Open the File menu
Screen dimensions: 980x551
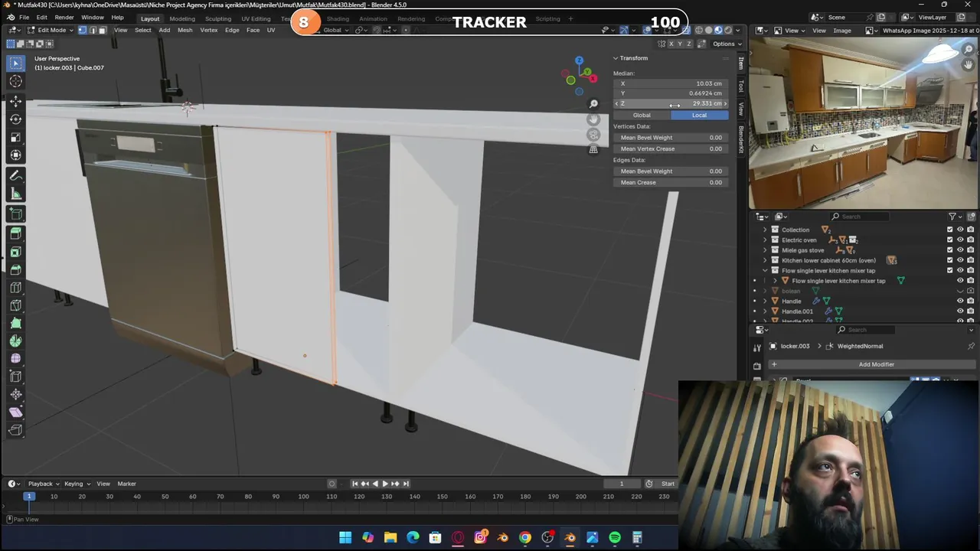24,18
